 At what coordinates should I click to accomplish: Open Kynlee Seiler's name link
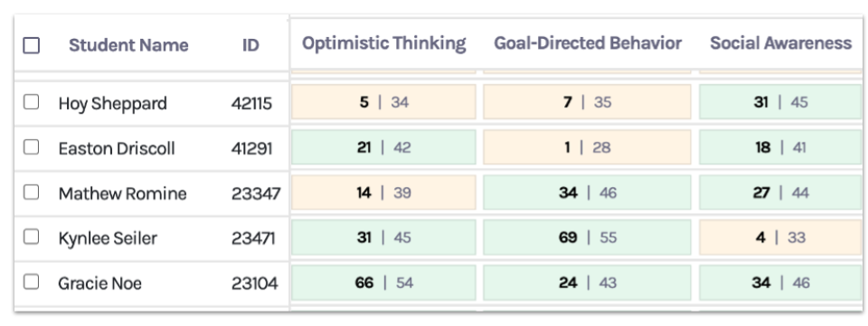point(108,238)
